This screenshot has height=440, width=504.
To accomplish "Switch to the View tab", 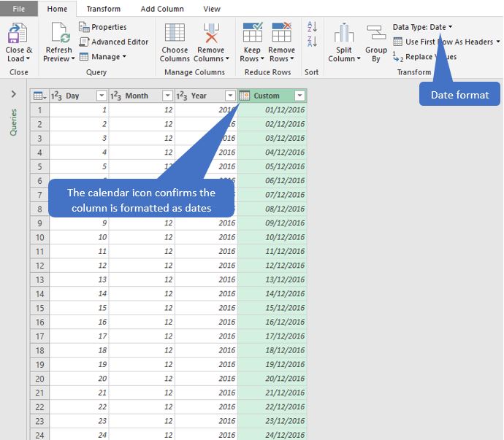I will (212, 9).
